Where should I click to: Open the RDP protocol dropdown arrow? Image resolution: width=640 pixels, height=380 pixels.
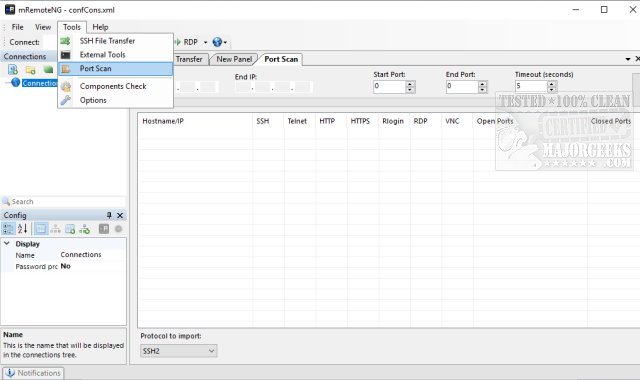(x=205, y=42)
